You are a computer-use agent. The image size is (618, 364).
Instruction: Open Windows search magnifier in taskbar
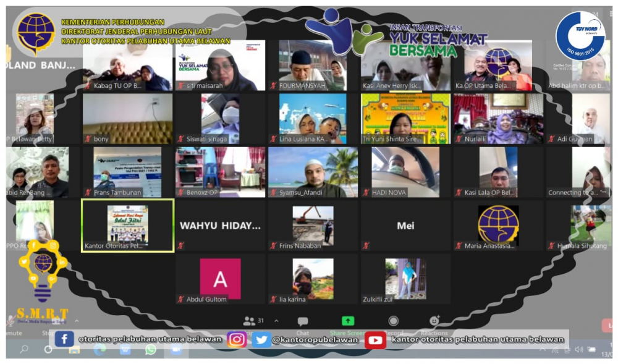click(24, 349)
